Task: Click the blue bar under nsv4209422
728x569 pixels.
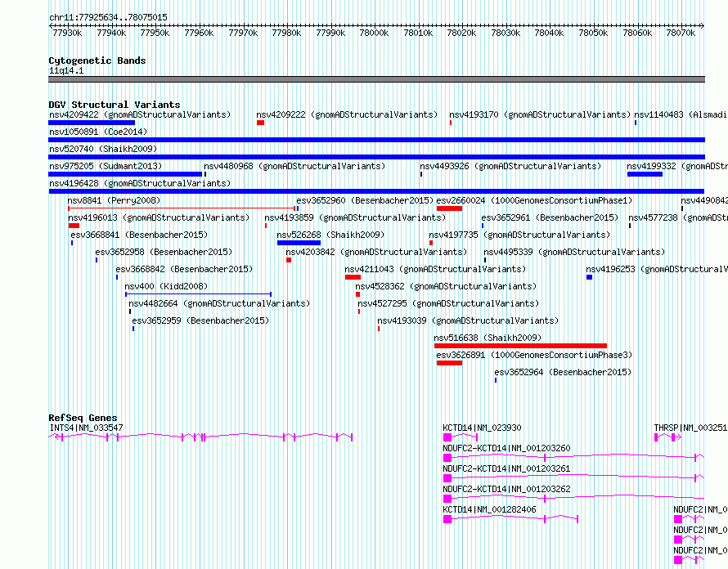Action: pyautogui.click(x=92, y=123)
